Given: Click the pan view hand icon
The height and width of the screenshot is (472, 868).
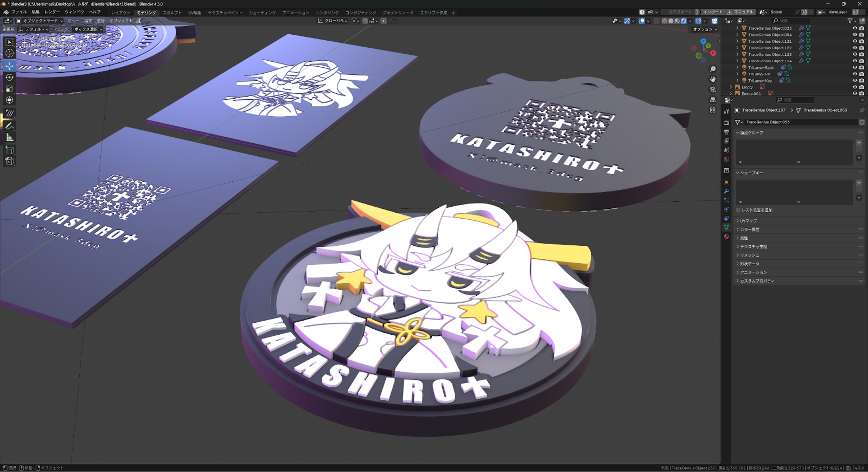Looking at the screenshot, I should 713,79.
